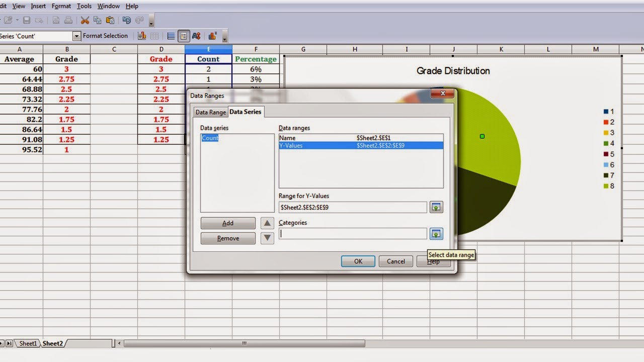Image resolution: width=644 pixels, height=362 pixels.
Task: Click the Add button for data series
Action: (x=227, y=223)
